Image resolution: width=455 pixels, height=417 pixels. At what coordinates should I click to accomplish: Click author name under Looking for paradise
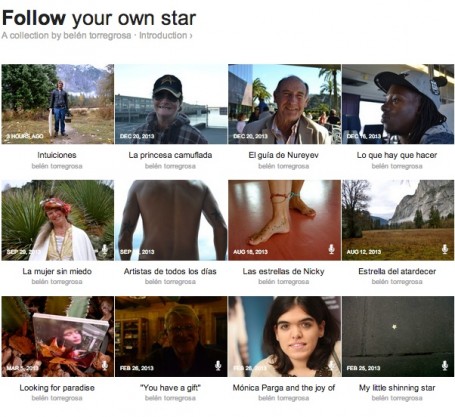(57, 398)
